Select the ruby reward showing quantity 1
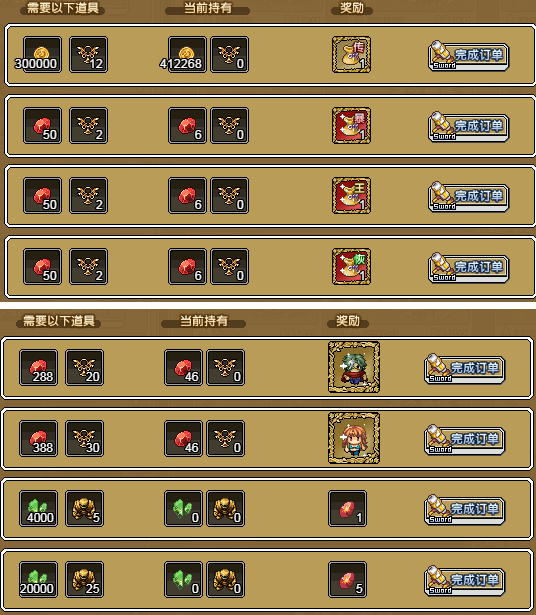 click(347, 508)
